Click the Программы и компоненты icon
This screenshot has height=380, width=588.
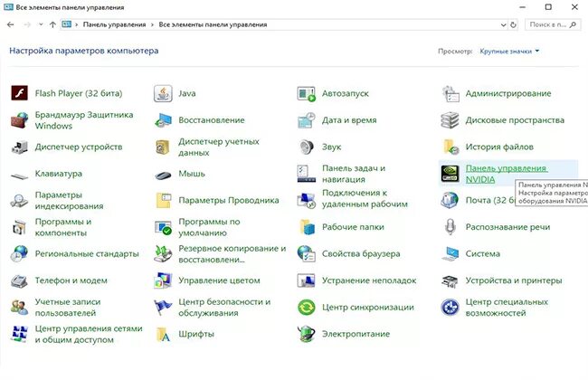coord(19,227)
